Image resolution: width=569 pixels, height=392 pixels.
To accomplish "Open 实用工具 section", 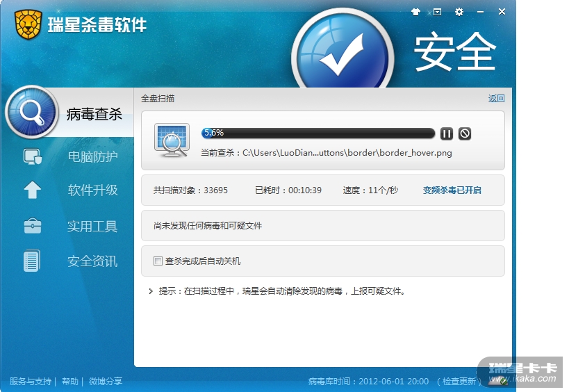I will (92, 226).
